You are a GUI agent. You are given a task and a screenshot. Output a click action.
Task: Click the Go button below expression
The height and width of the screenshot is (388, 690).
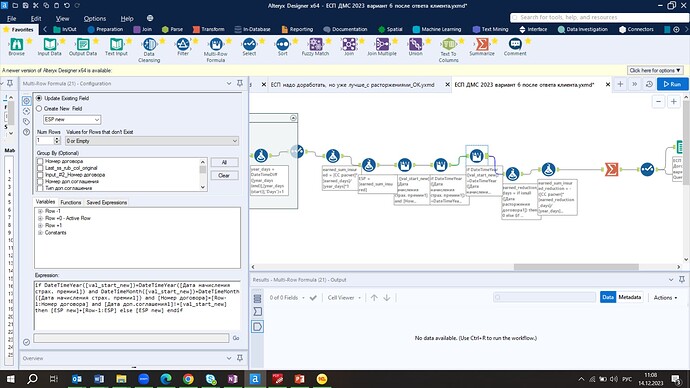(236, 338)
